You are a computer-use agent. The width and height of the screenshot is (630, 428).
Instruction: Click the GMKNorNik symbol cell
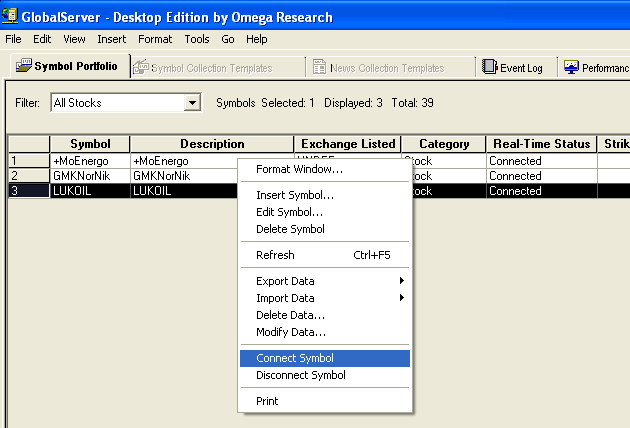pos(90,176)
